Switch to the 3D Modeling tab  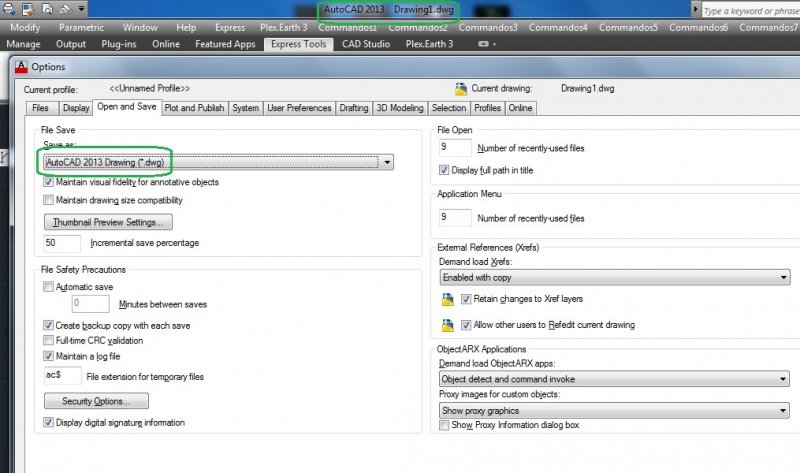[400, 108]
